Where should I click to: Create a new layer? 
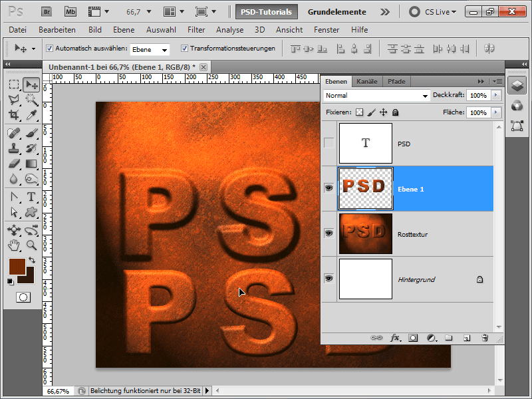pos(467,338)
